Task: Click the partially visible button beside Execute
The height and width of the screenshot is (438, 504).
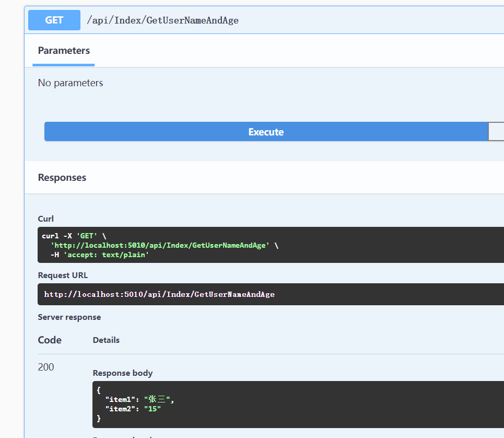Action: tap(496, 132)
